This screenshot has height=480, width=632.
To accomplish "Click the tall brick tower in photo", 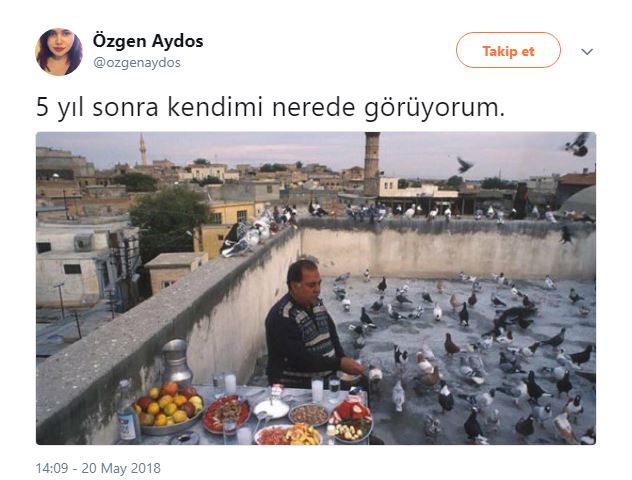I will pos(372,164).
